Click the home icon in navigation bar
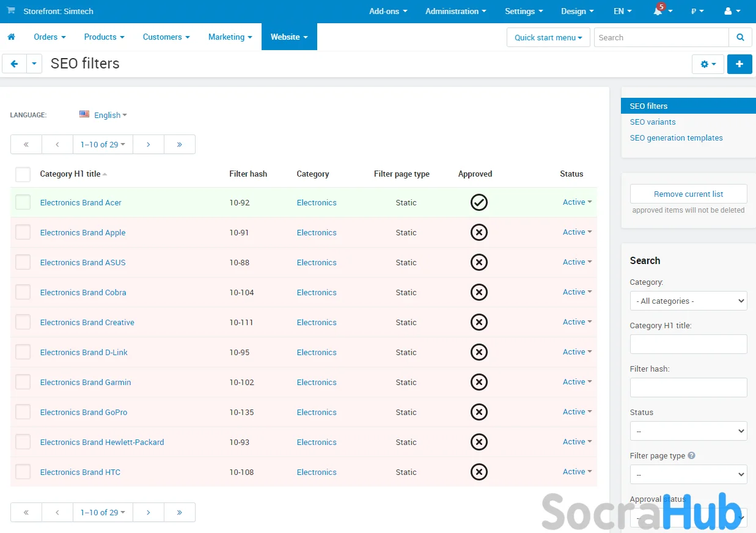This screenshot has height=533, width=756. [11, 37]
